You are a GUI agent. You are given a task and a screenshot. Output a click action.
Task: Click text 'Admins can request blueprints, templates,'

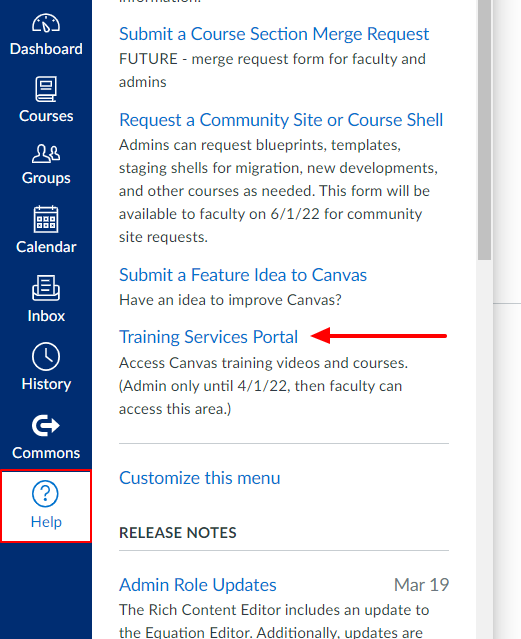click(260, 145)
